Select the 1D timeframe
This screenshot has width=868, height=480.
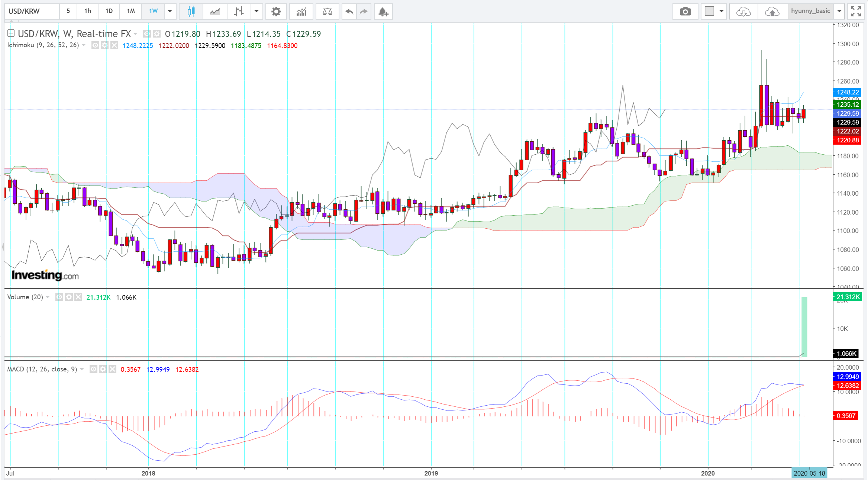[x=109, y=11]
